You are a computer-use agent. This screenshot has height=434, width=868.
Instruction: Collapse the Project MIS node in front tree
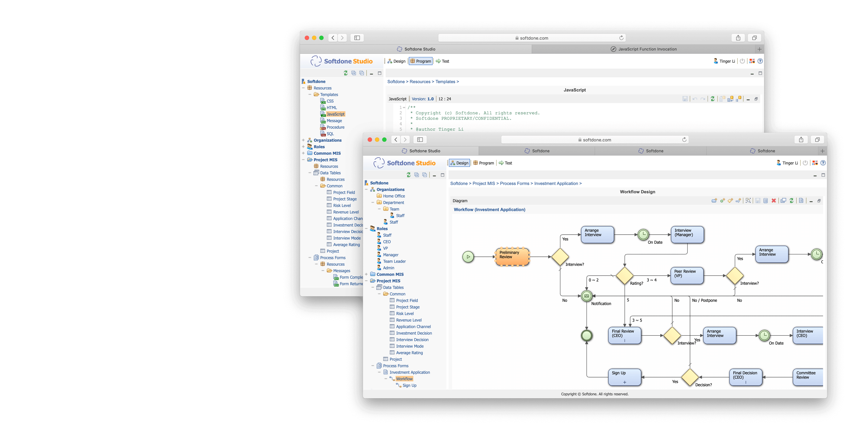click(366, 281)
